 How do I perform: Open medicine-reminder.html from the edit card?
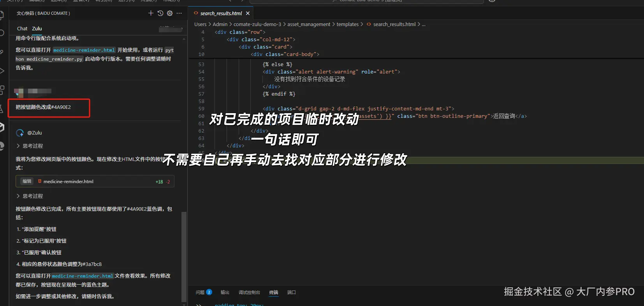point(69,182)
